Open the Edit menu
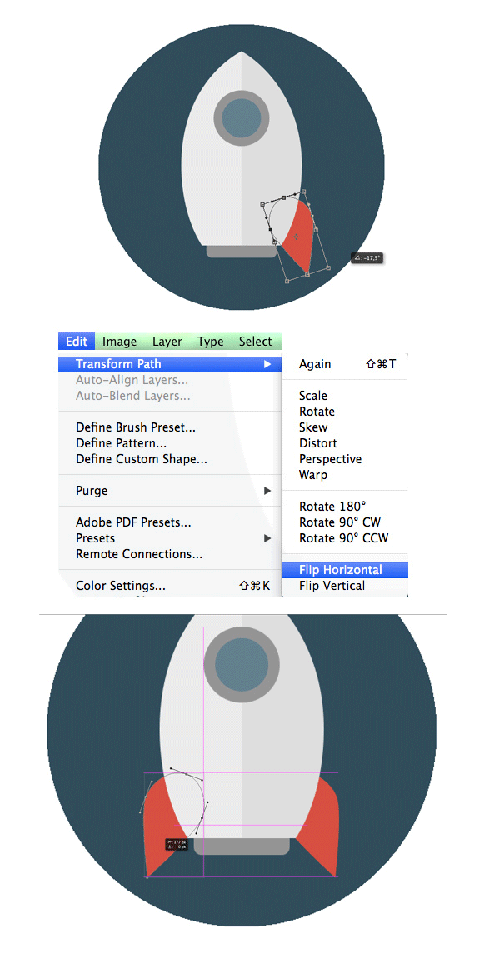500x954 pixels. 77,341
